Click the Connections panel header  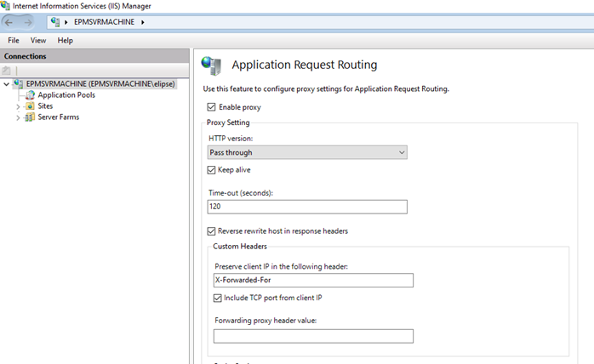[x=94, y=56]
